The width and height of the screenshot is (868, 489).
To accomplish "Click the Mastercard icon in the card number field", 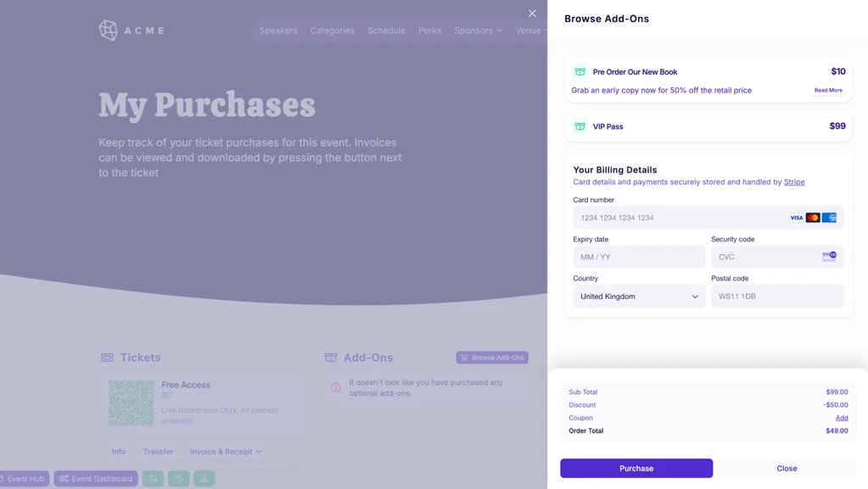I will click(813, 218).
